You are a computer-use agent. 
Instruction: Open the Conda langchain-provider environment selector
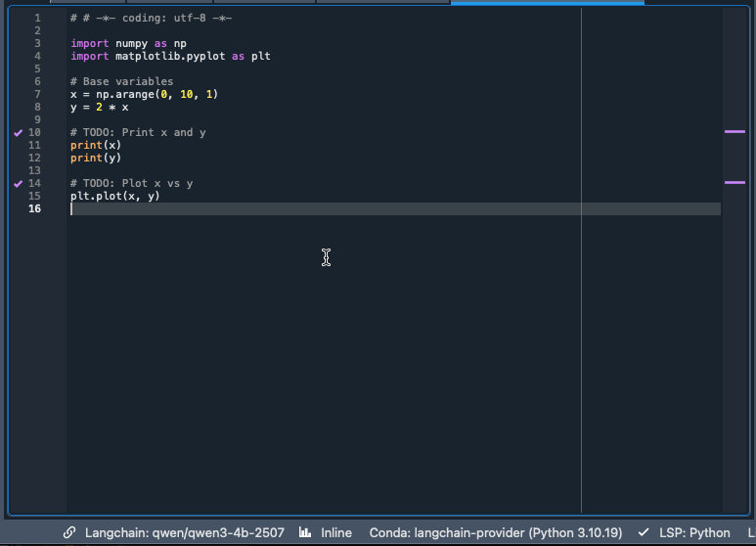pyautogui.click(x=495, y=532)
